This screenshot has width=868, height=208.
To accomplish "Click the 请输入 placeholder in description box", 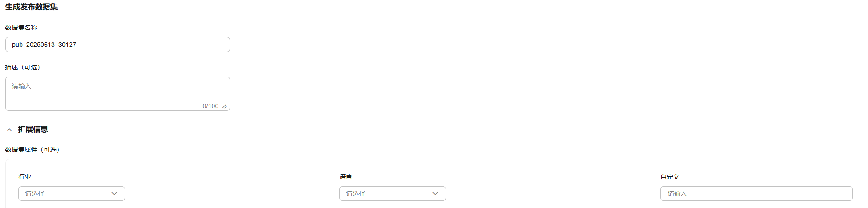I will point(22,86).
